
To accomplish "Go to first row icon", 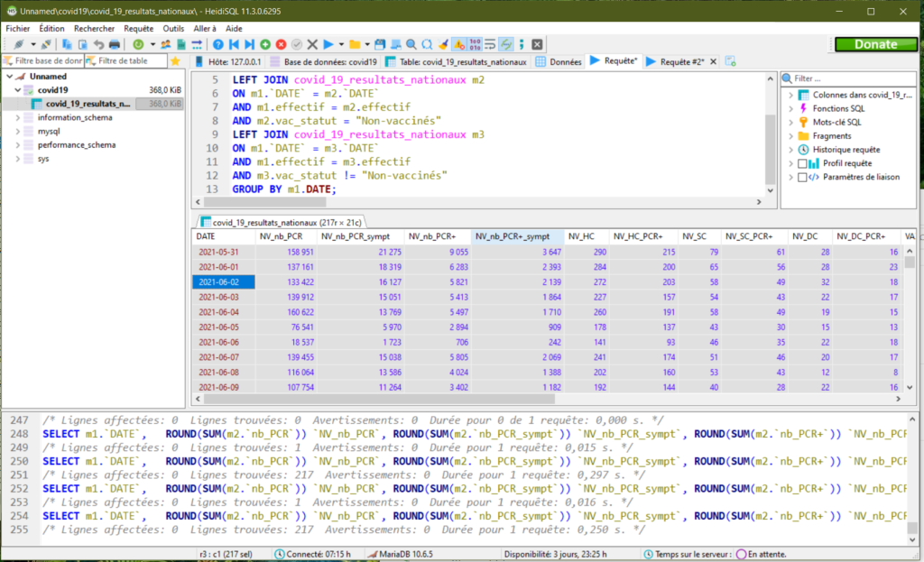I will click(x=234, y=44).
